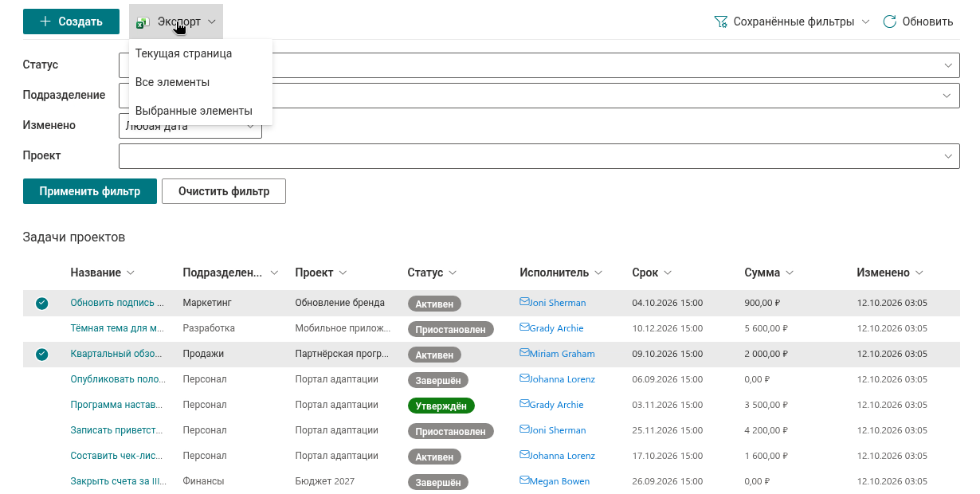Click the 5 600,00 ₽ amount cell
The height and width of the screenshot is (494, 980).
(x=766, y=328)
